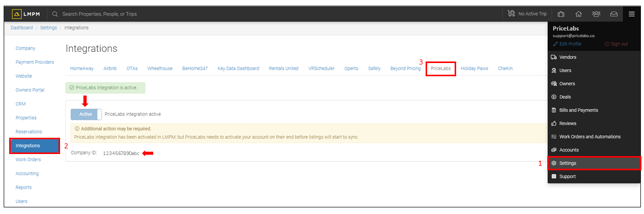
Task: Click Edit Profile in the user menu
Action: (x=567, y=44)
